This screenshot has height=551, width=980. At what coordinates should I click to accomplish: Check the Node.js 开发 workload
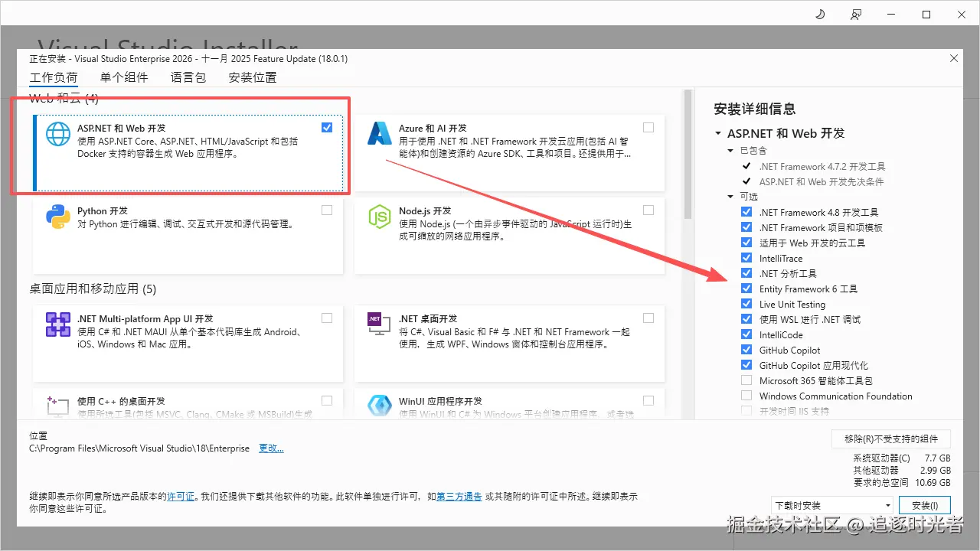648,210
